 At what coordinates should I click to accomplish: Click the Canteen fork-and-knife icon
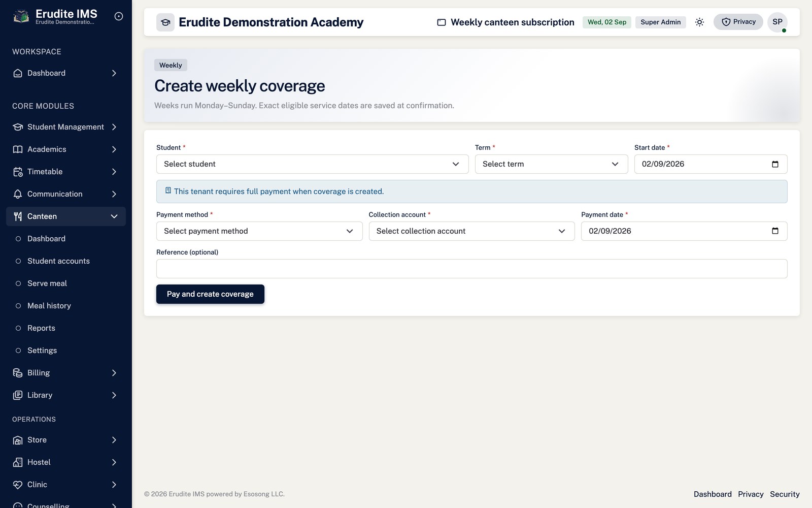click(18, 216)
